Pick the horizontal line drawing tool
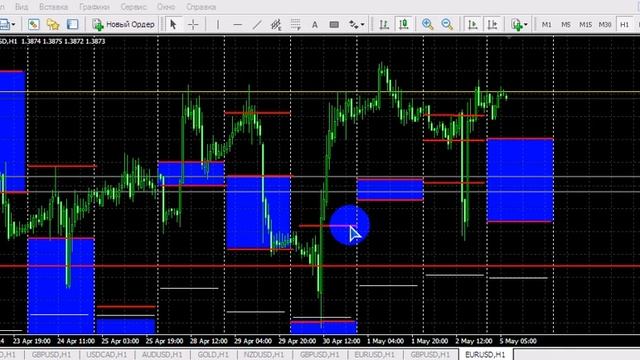The image size is (640, 360). click(237, 24)
